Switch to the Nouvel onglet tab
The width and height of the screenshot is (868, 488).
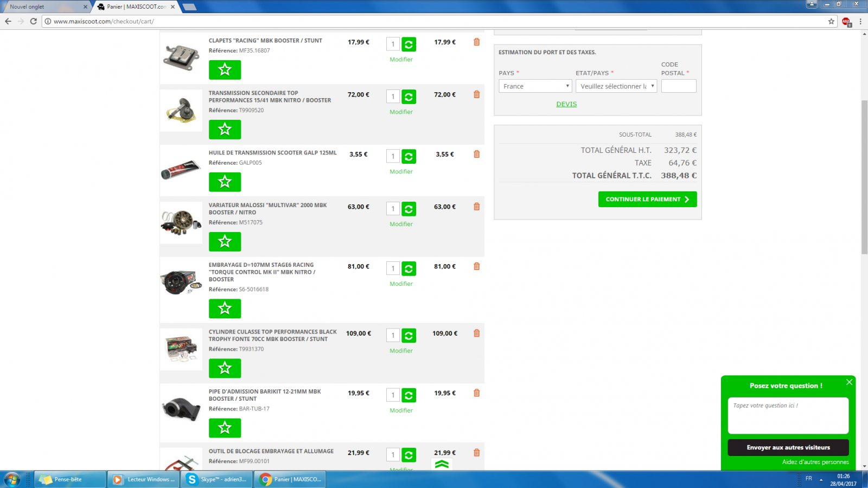46,7
